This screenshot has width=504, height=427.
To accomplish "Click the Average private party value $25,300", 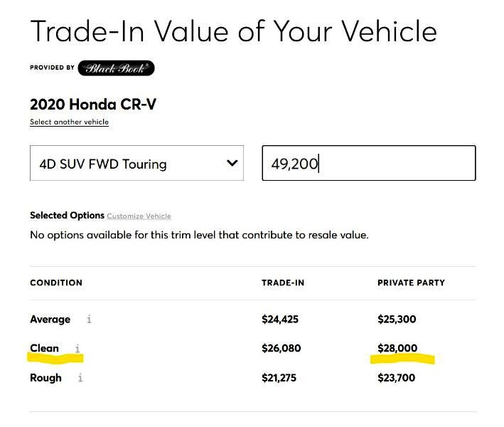I will (x=397, y=320).
